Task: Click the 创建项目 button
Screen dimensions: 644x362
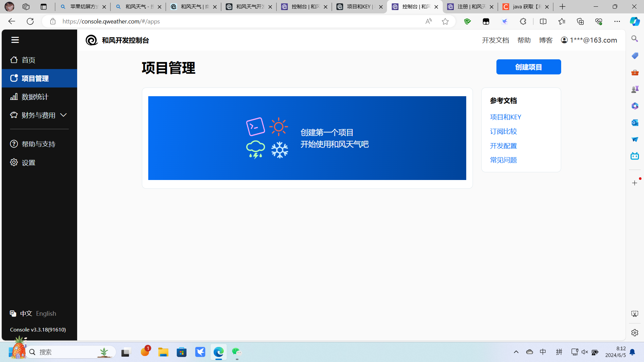Action: (x=528, y=67)
